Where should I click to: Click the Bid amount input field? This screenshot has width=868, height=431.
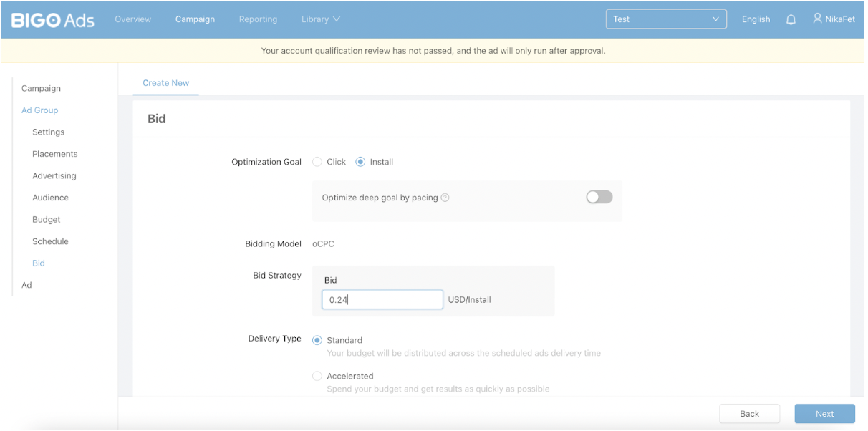tap(382, 300)
